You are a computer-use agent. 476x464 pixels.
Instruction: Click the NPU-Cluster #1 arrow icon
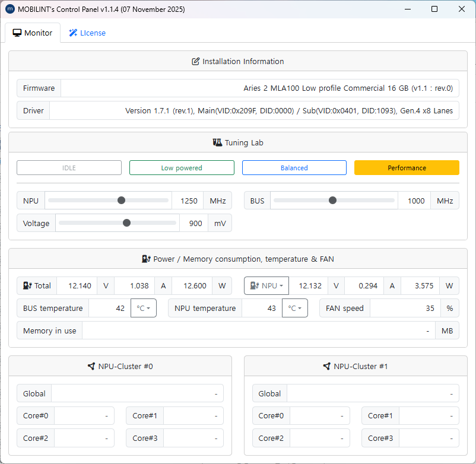pos(326,367)
